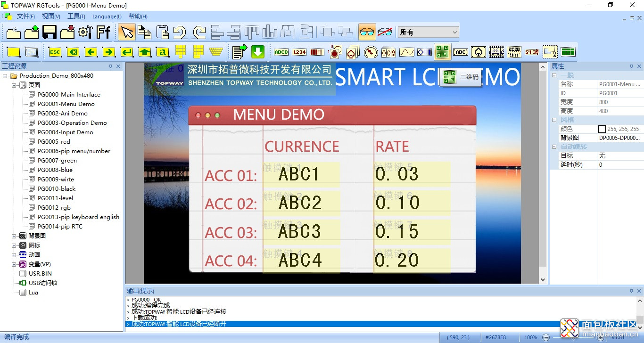Close the 工程资源 panel
Image resolution: width=644 pixels, height=343 pixels.
(118, 66)
